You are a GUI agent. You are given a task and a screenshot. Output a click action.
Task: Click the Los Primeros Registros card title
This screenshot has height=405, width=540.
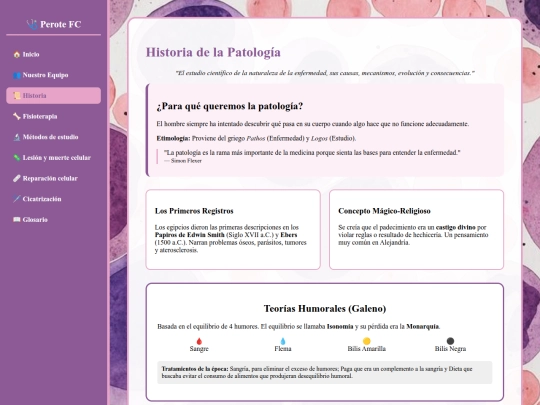click(194, 211)
